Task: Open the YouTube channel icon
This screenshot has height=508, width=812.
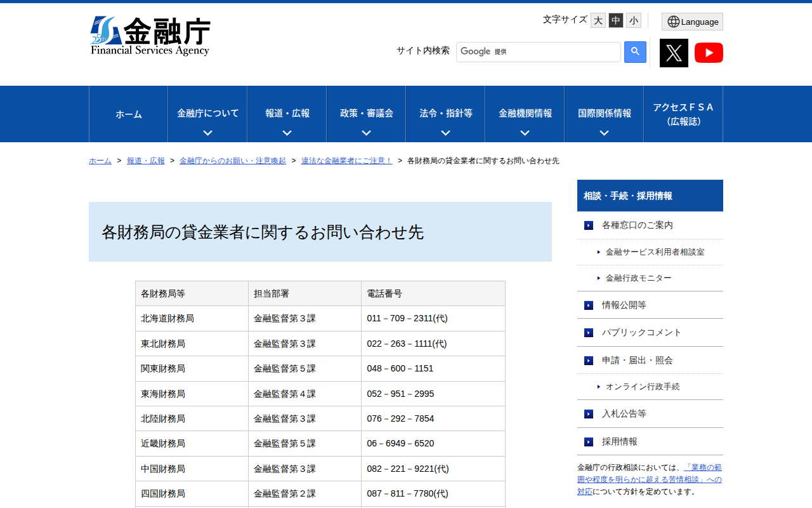Action: point(709,53)
